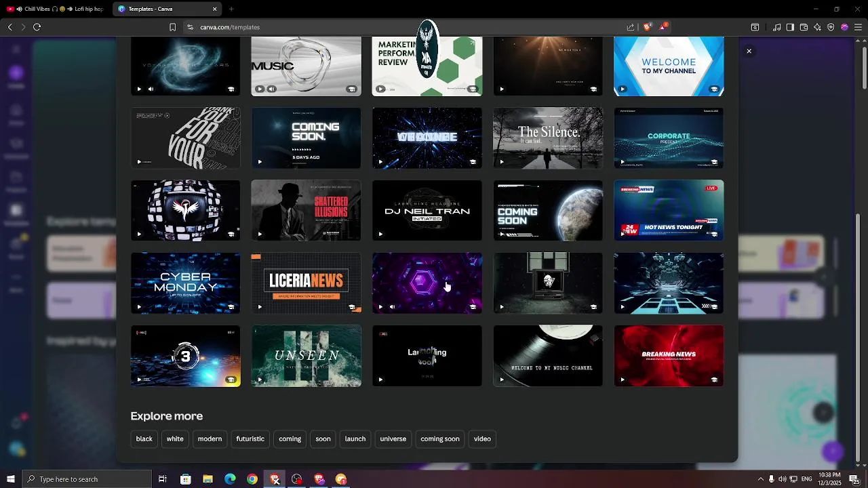Viewport: 868px width, 488px height.
Task: Launch Microsoft Edge from the taskbar
Action: click(x=230, y=479)
